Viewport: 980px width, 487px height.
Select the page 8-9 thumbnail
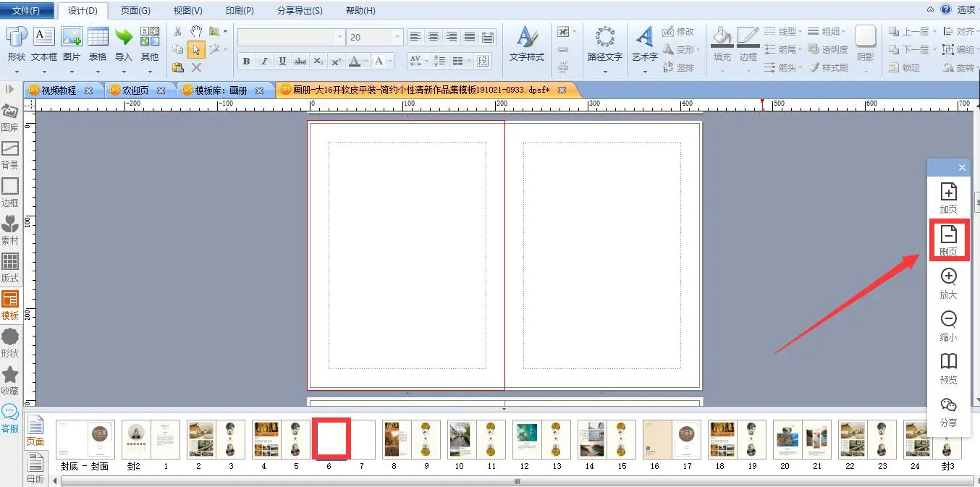click(x=411, y=439)
